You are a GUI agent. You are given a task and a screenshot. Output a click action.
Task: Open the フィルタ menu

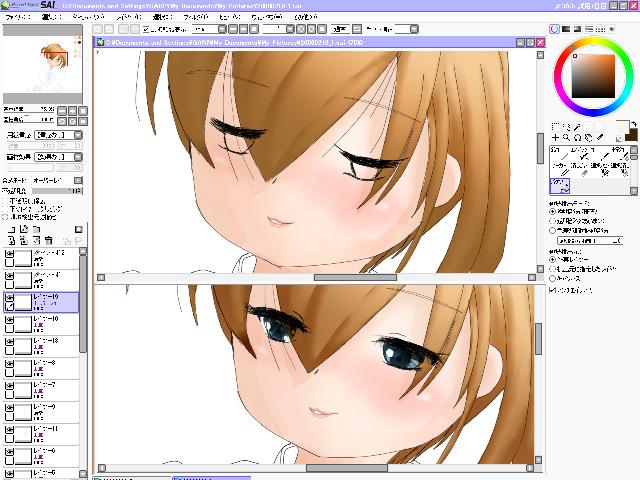pos(196,17)
